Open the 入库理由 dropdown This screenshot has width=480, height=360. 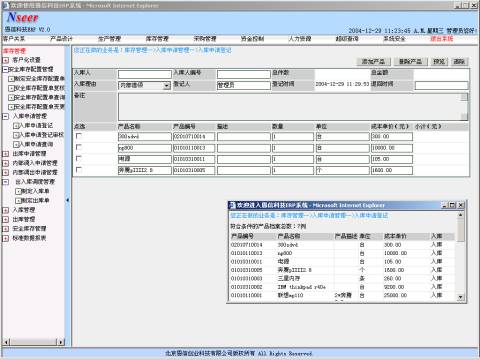click(x=167, y=86)
